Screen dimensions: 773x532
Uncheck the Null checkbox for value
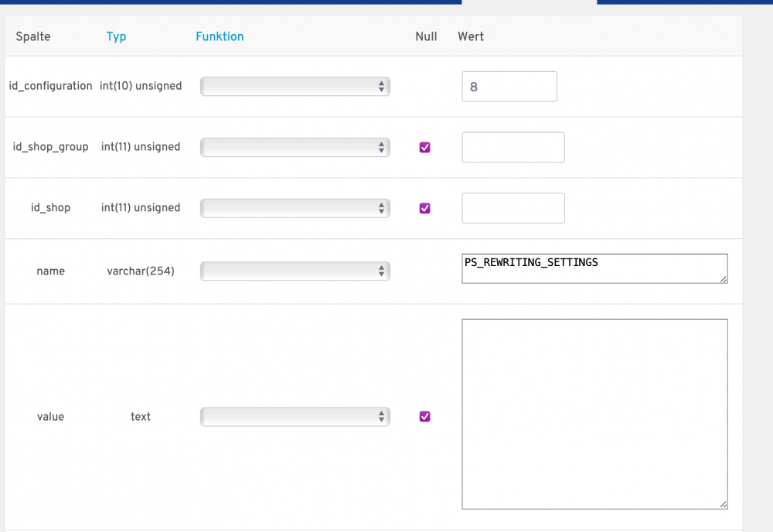(424, 417)
